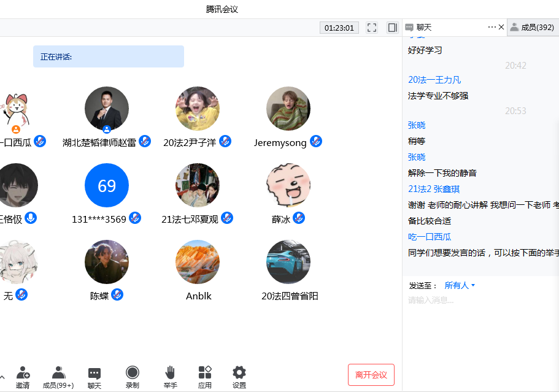Toggle the side panel layout icon
Viewport: 559px width, 392px height.
[x=392, y=28]
